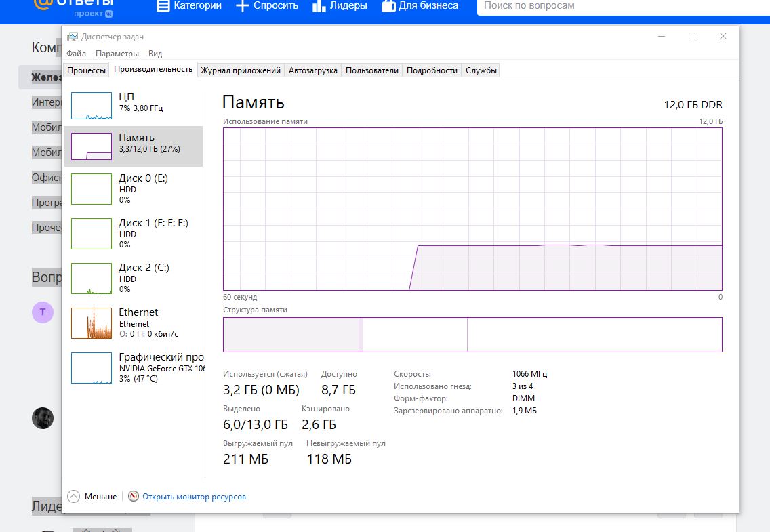Screen dimensions: 770x532
Task: Click the plus icon beside Спросить
Action: (243, 6)
